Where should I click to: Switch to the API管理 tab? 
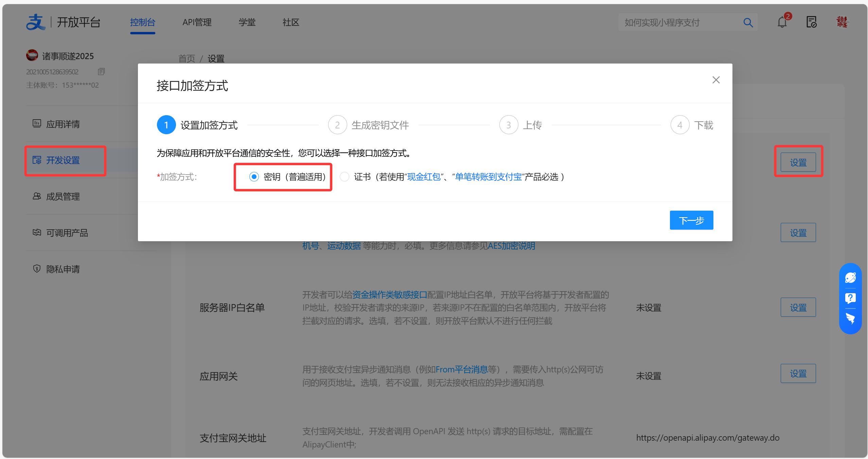[x=197, y=22]
